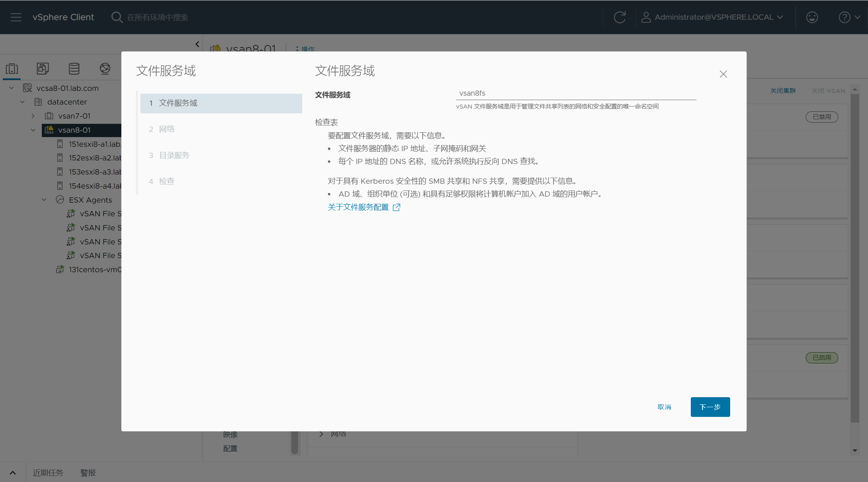Click the host icon for 151esxi8-a1

tap(60, 144)
